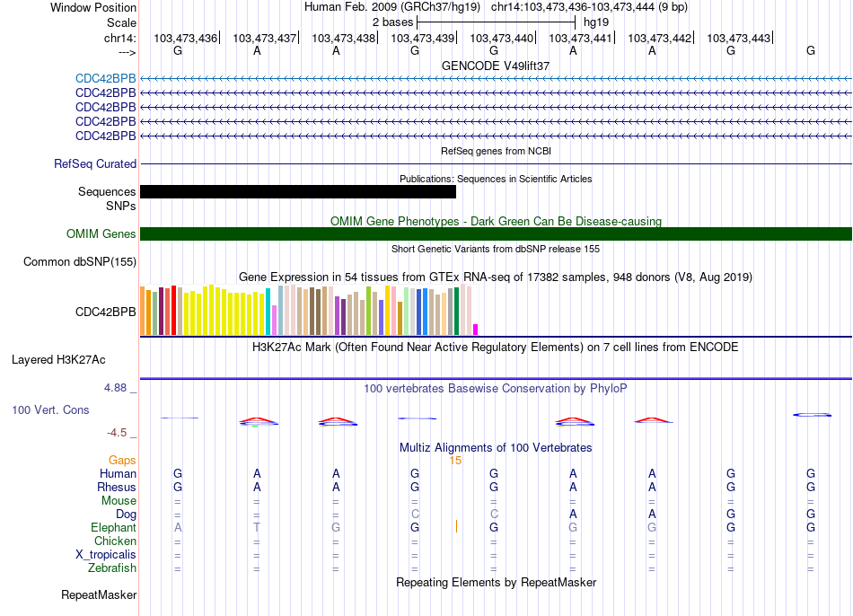Screen dimensions: 853x616
Task: Click Gene Expression in 54 tissues title
Action: click(496, 277)
